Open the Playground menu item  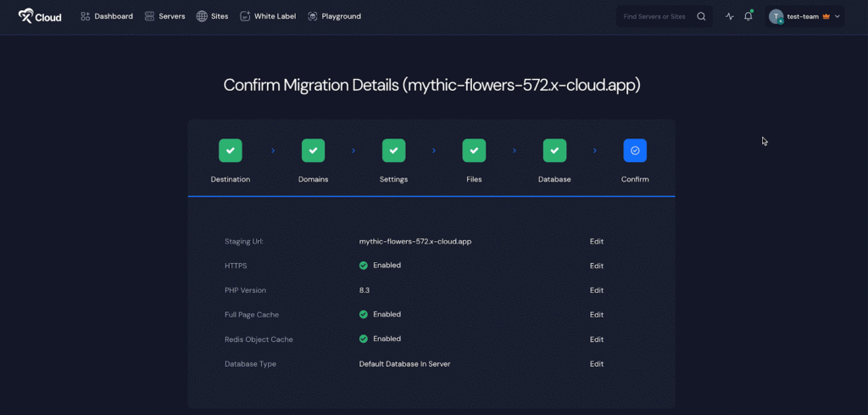(334, 16)
